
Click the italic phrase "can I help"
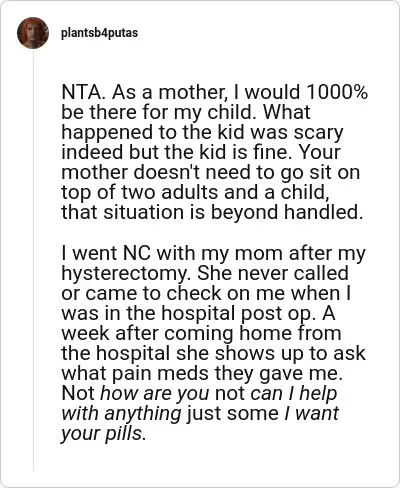tap(294, 393)
